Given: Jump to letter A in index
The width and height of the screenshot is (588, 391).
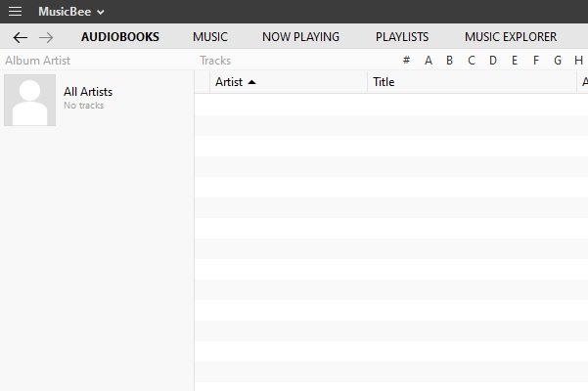Looking at the screenshot, I should click(x=429, y=61).
